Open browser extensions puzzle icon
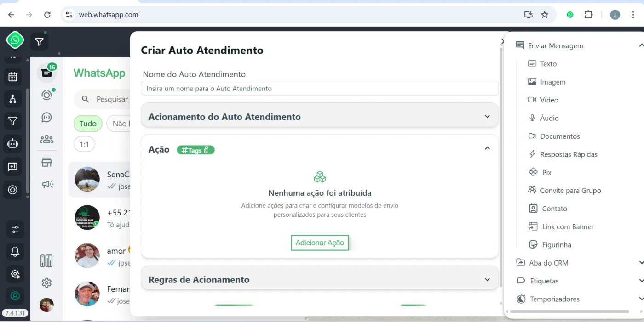Screen dimensions: 644x322 click(x=588, y=15)
